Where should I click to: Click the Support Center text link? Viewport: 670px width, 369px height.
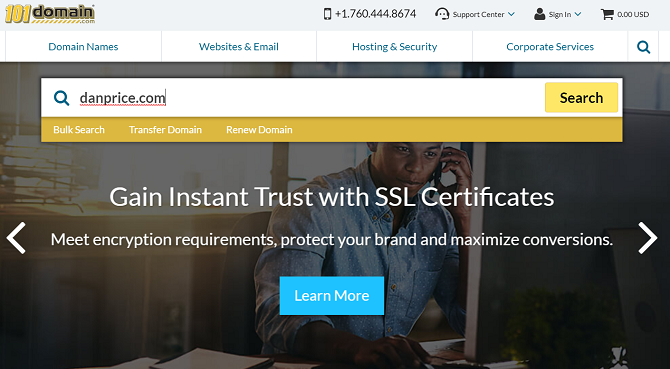[478, 15]
